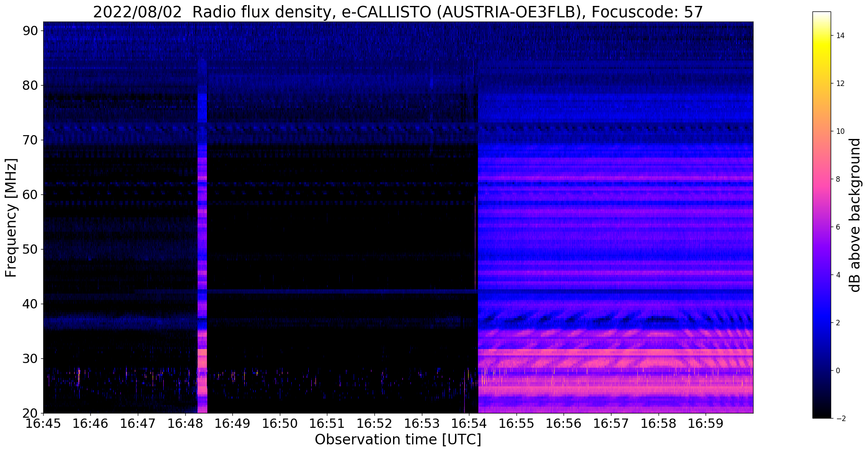Click the 'Frequency [MHz]' y-axis label
Image resolution: width=868 pixels, height=452 pixels.
(11, 218)
